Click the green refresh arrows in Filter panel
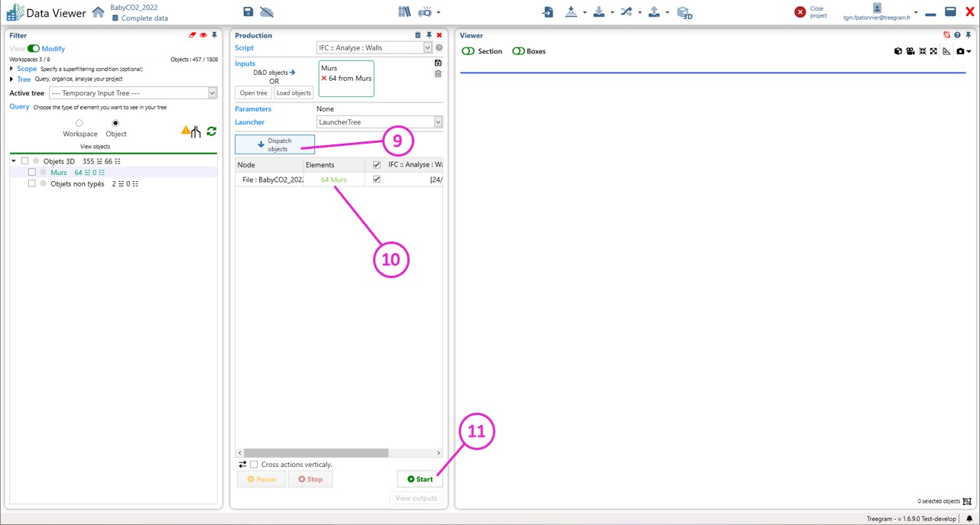980x525 pixels. pos(212,131)
